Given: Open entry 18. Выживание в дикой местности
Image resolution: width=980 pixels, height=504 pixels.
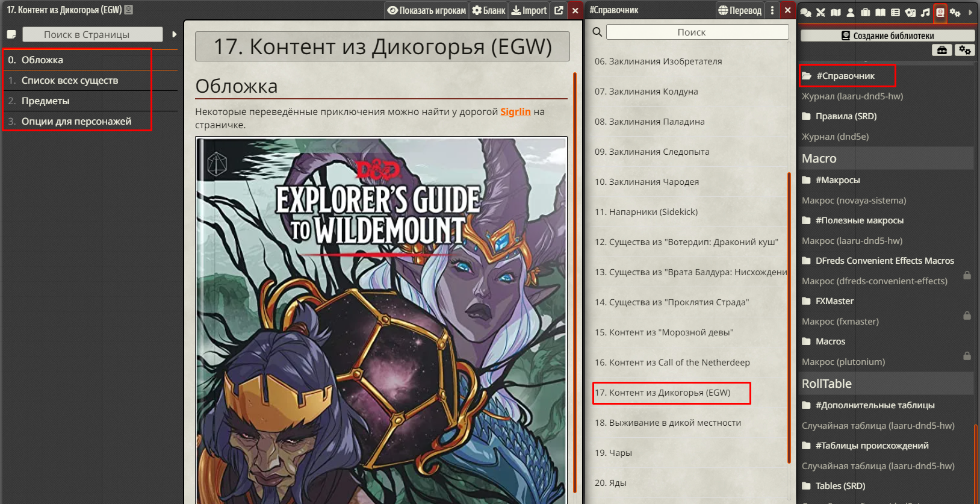Looking at the screenshot, I should [689, 423].
